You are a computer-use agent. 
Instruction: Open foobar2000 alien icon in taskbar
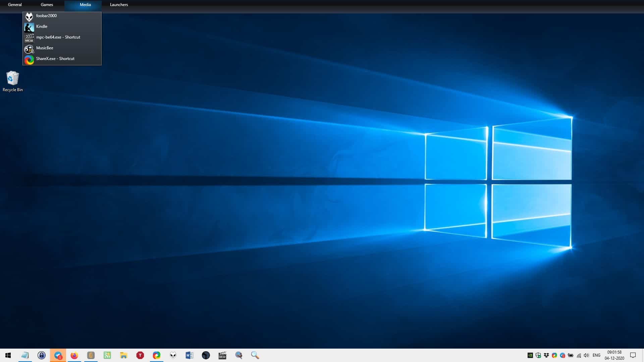(x=173, y=355)
